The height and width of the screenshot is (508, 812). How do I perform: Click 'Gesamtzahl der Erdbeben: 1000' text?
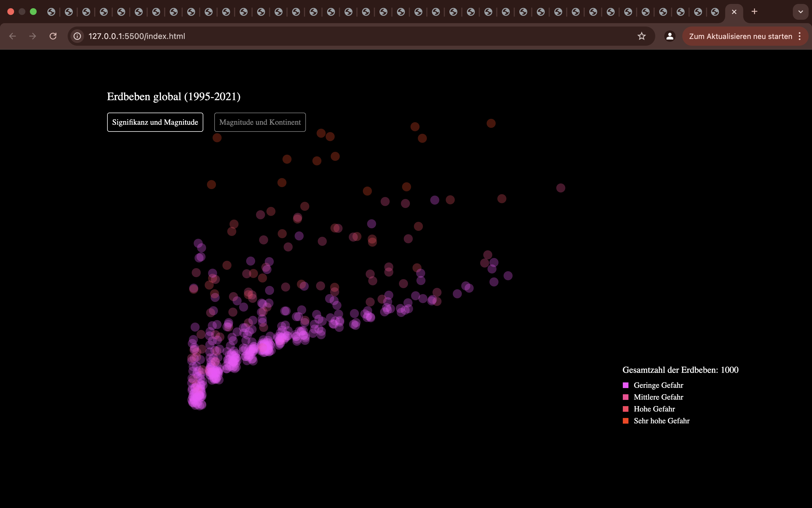(x=680, y=370)
